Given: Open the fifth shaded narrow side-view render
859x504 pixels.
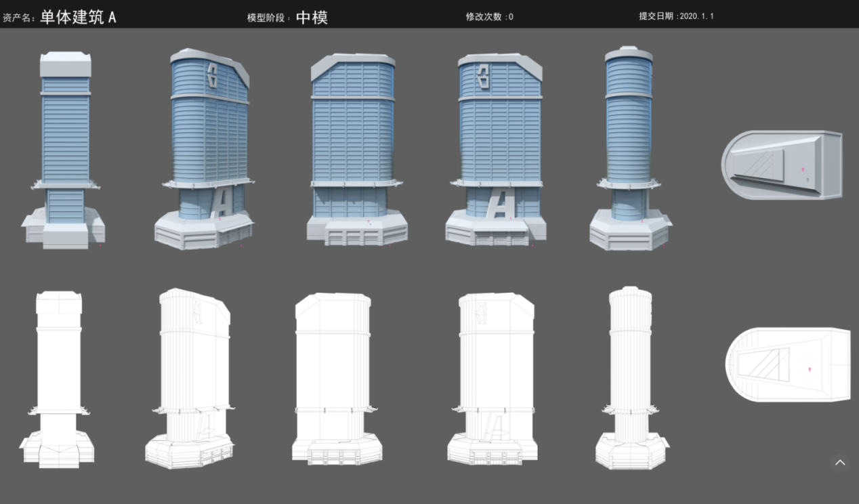Looking at the screenshot, I should click(631, 148).
